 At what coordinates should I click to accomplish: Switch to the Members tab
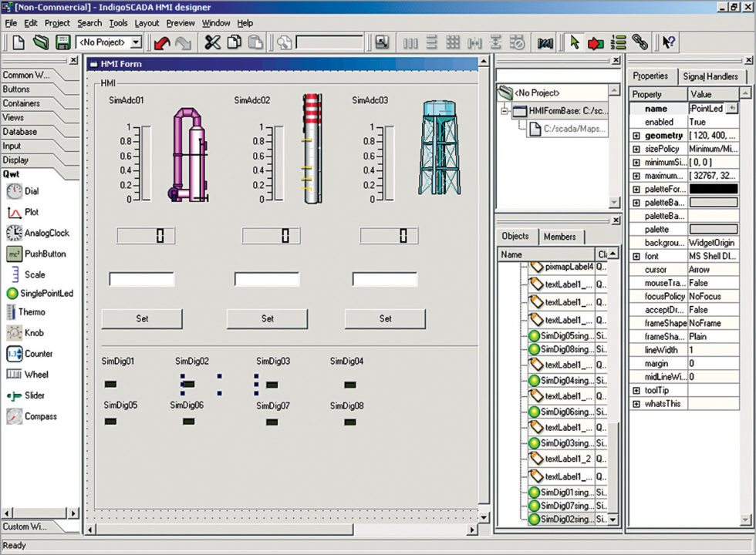point(560,237)
